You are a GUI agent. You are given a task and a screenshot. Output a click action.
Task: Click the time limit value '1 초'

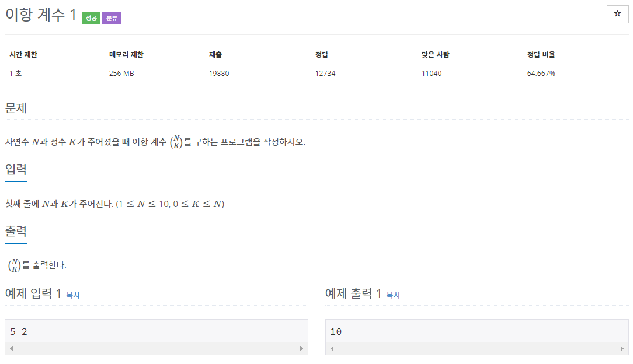[15, 73]
